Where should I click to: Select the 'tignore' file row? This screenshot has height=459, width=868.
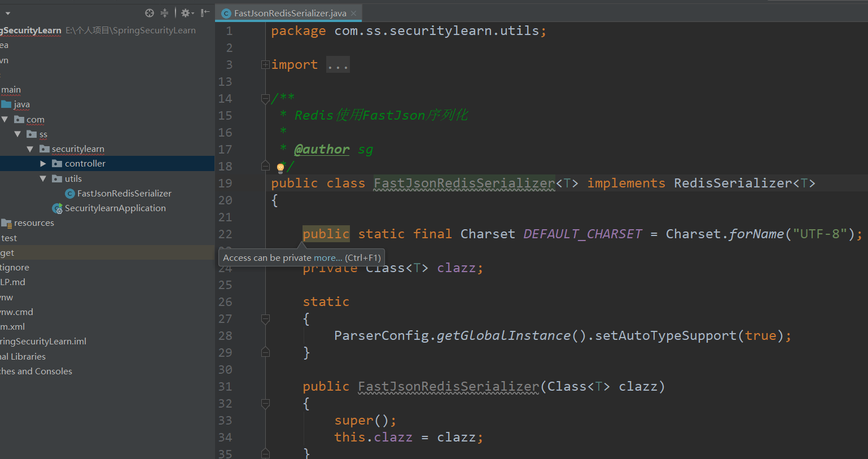(x=107, y=267)
